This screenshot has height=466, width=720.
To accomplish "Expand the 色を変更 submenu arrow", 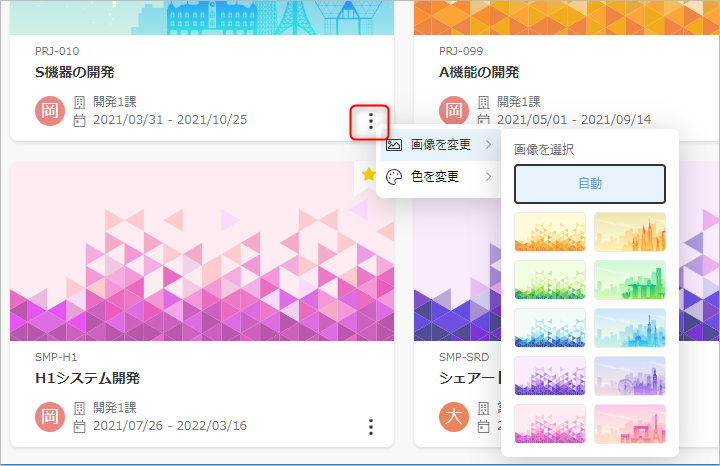I will tap(488, 177).
